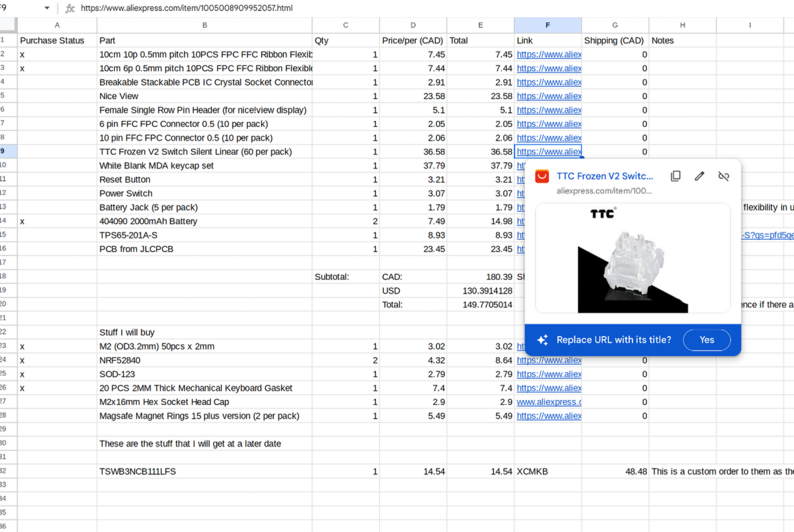
Task: Select 'PCB from JLCPCB' cell
Action: coord(205,249)
